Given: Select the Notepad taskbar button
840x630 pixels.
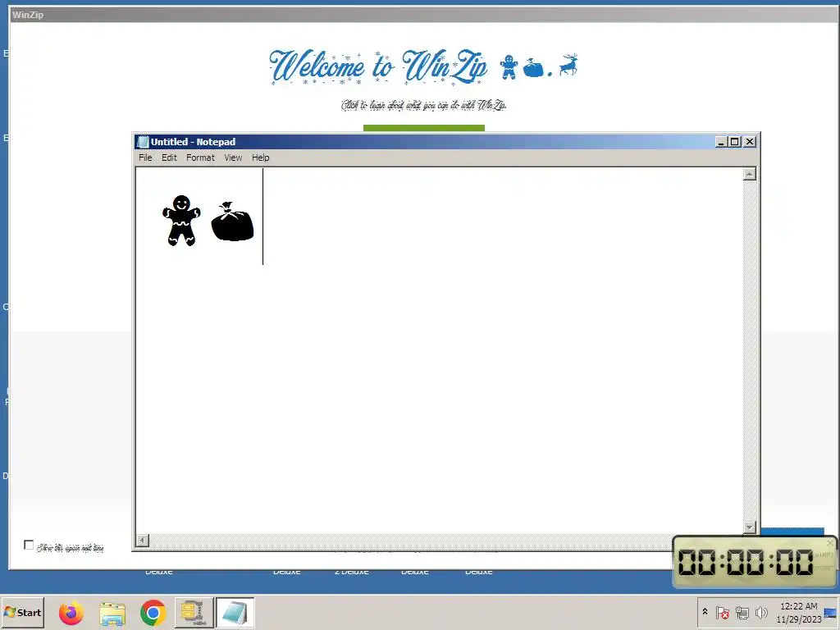Looking at the screenshot, I should tap(235, 613).
